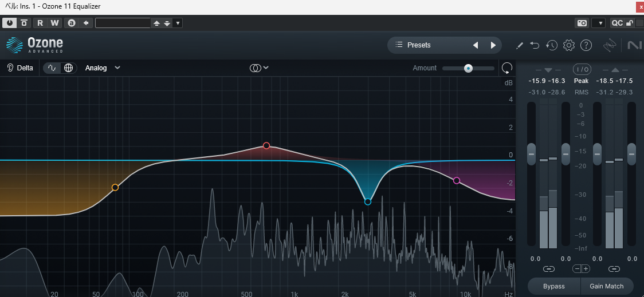This screenshot has height=297, width=644.
Task: Click the QC quick controls button
Action: tap(617, 23)
